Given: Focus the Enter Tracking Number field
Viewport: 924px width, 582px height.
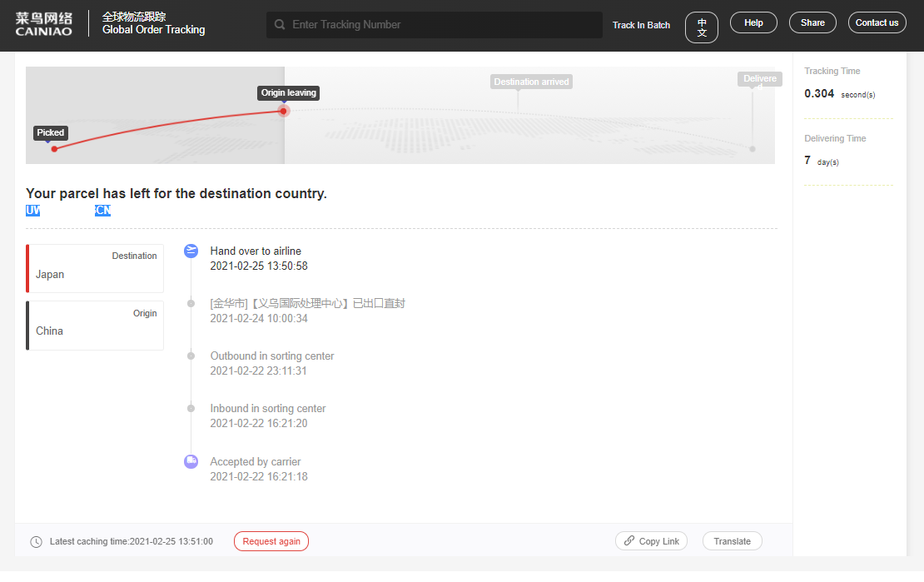Looking at the screenshot, I should click(435, 25).
